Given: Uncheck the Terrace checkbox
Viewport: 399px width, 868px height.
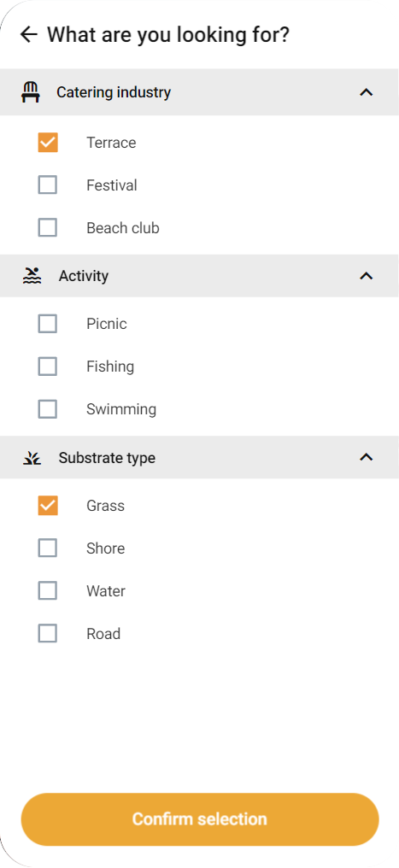Looking at the screenshot, I should [x=48, y=143].
